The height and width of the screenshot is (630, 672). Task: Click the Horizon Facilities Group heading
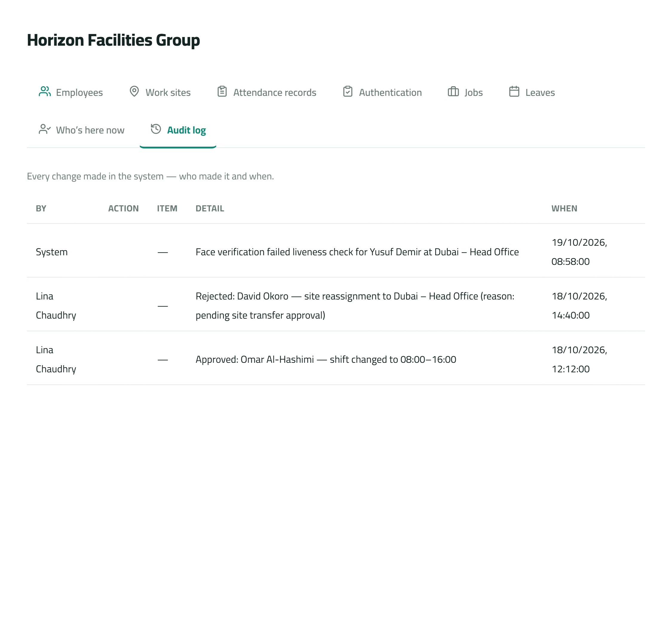[x=113, y=40]
